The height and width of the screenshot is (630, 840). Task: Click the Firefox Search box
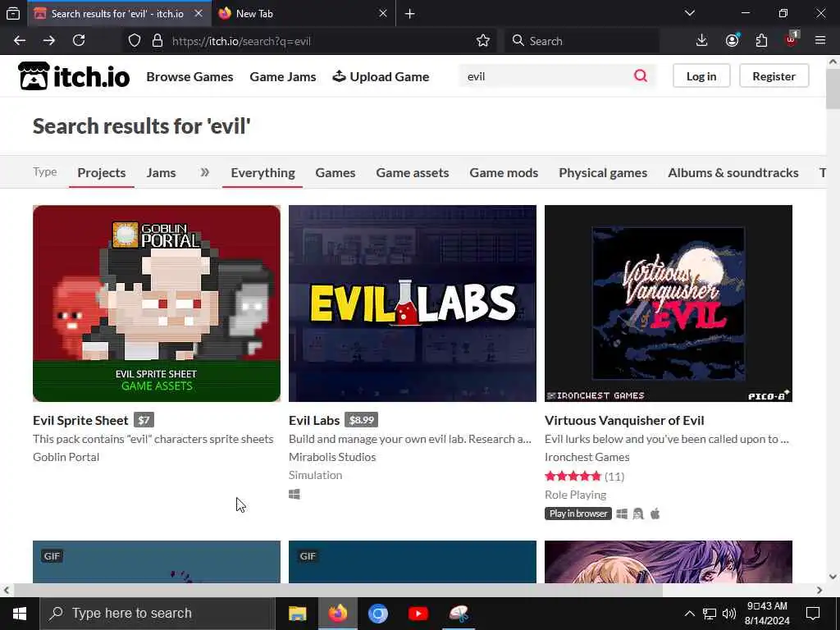582,41
